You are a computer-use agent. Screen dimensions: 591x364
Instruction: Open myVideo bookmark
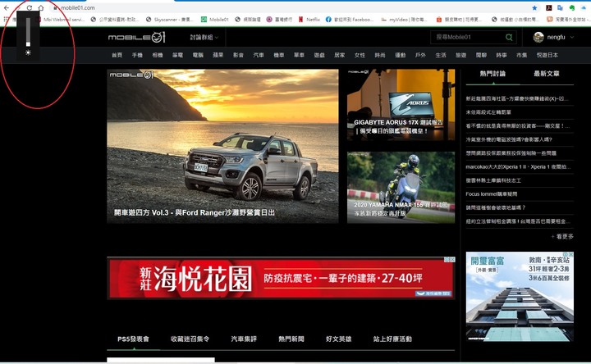click(405, 19)
